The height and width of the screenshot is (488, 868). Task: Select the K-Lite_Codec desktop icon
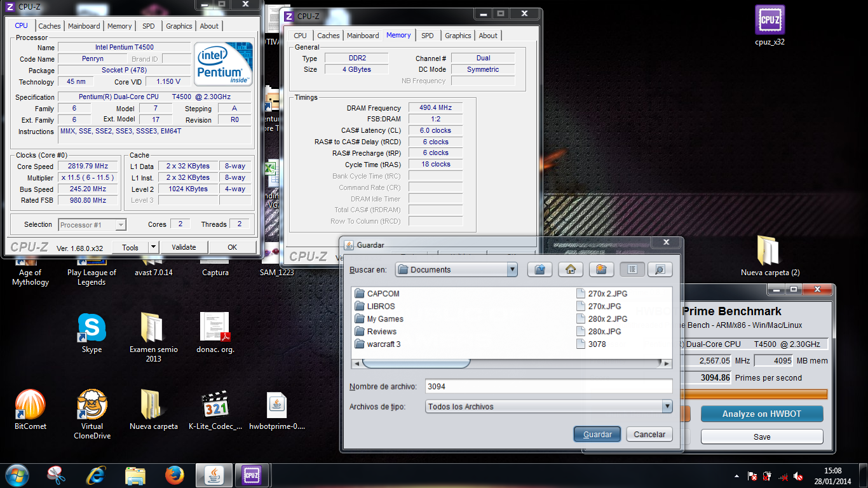point(215,410)
